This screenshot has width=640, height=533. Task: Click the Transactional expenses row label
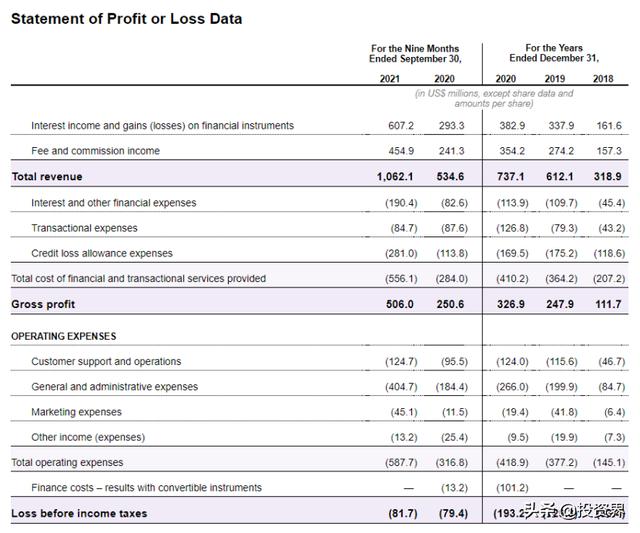pos(84,228)
